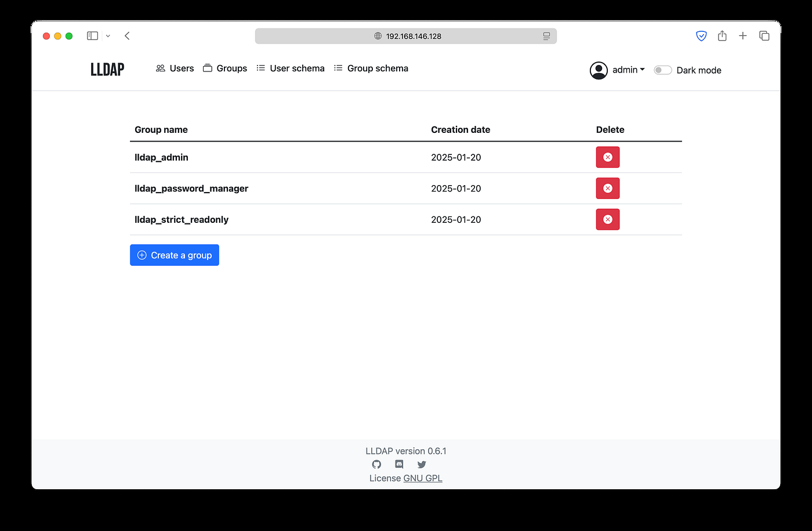Open the GitHub icon in footer

[x=376, y=464]
